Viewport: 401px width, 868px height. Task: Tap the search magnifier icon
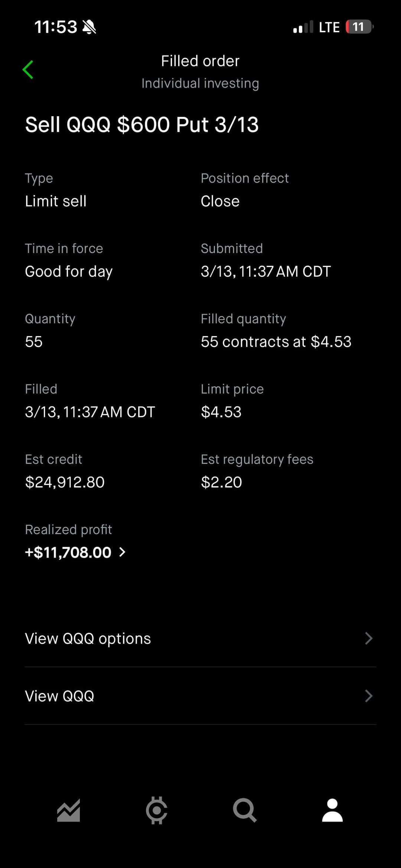244,810
